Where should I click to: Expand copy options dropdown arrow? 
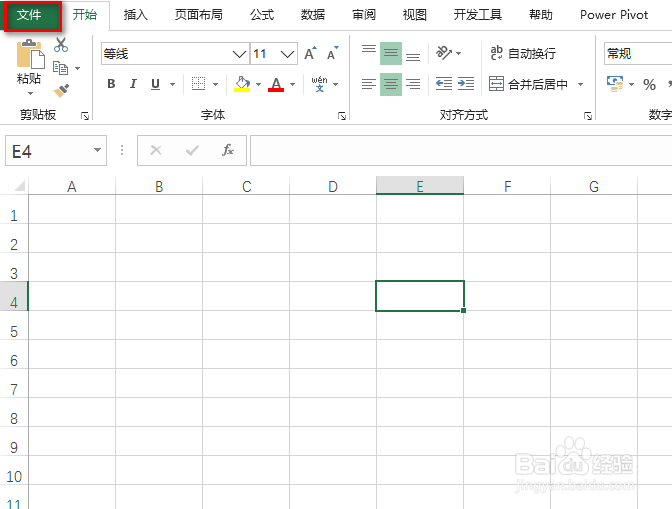[78, 68]
